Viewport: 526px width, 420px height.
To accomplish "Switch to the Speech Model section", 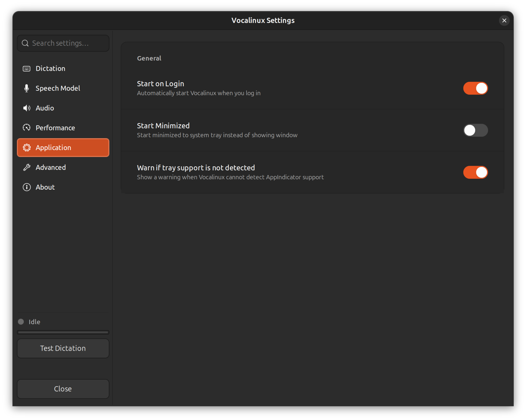I will click(x=63, y=88).
